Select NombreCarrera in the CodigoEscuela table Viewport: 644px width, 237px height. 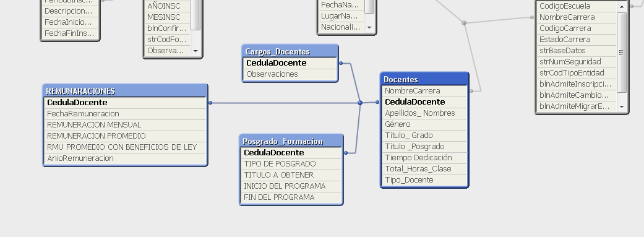pyautogui.click(x=577, y=17)
